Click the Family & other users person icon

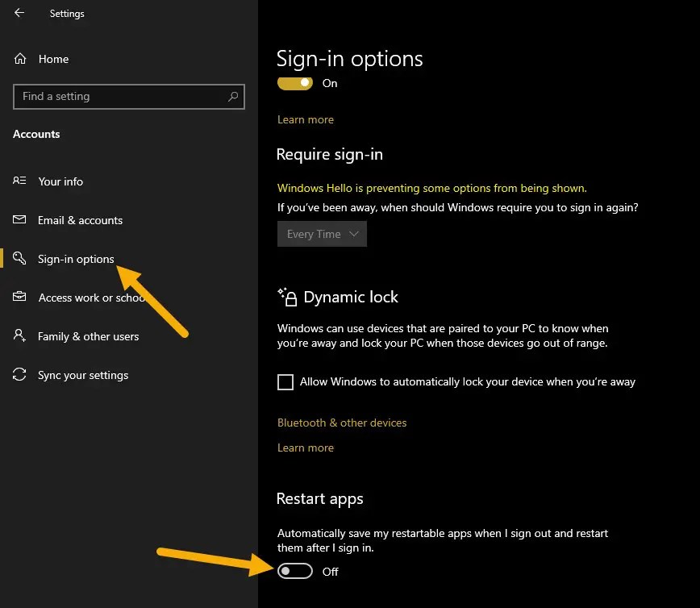point(19,335)
